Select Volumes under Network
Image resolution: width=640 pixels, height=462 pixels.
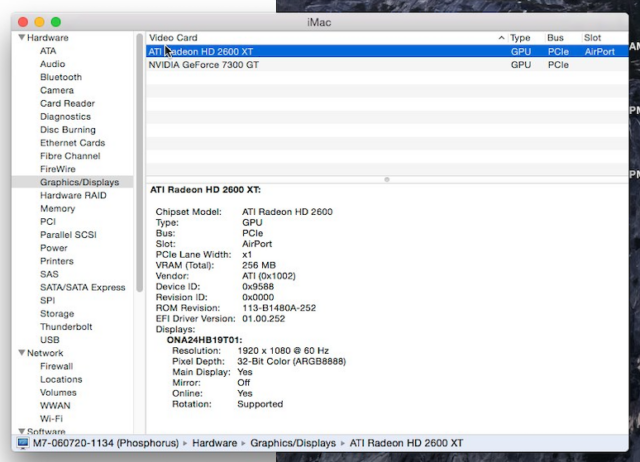tap(58, 392)
